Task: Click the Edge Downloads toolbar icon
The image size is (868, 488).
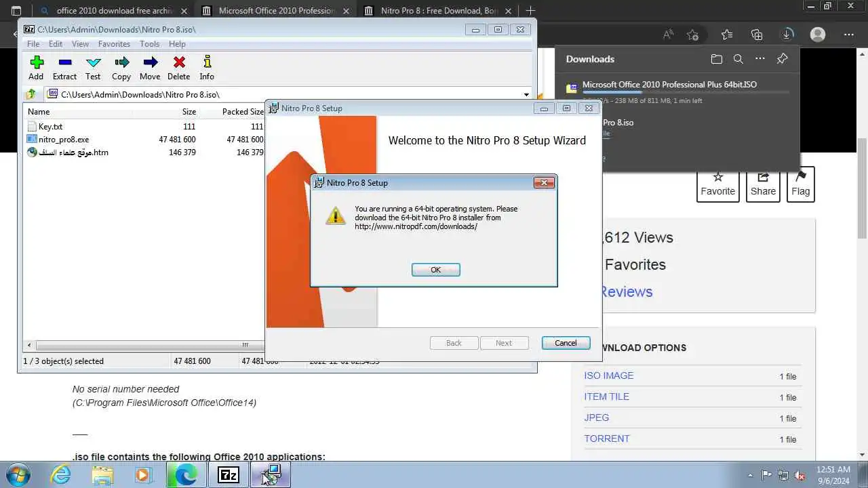Action: [787, 35]
